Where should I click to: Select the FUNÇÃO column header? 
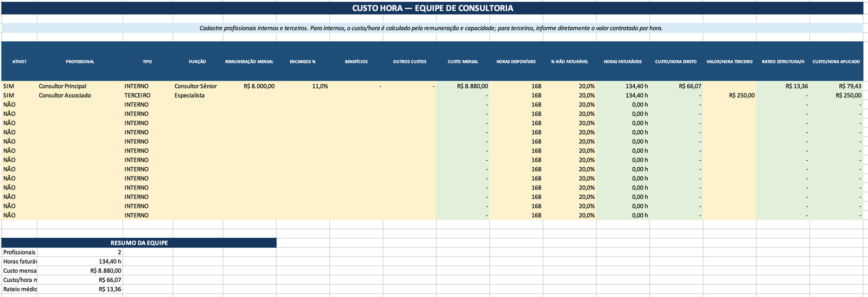[197, 62]
